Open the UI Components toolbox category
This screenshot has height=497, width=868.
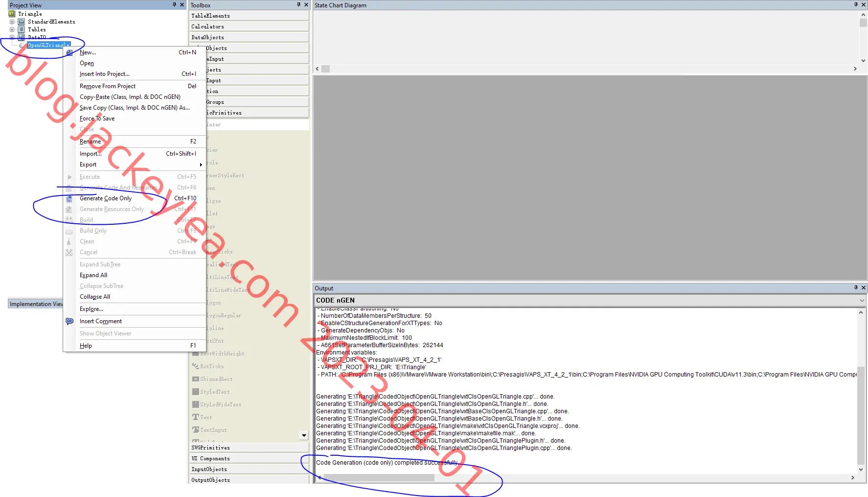click(x=249, y=458)
